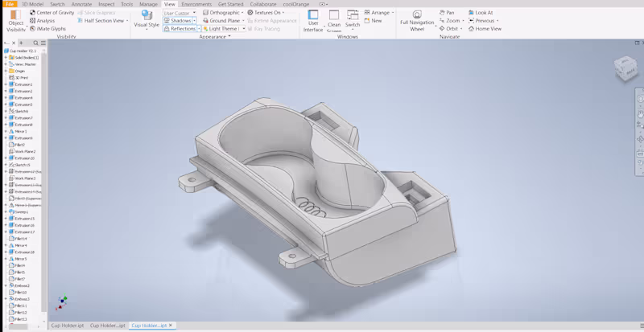The image size is (644, 332).
Task: Click the Full Navigation Wheel icon
Action: pos(416,15)
